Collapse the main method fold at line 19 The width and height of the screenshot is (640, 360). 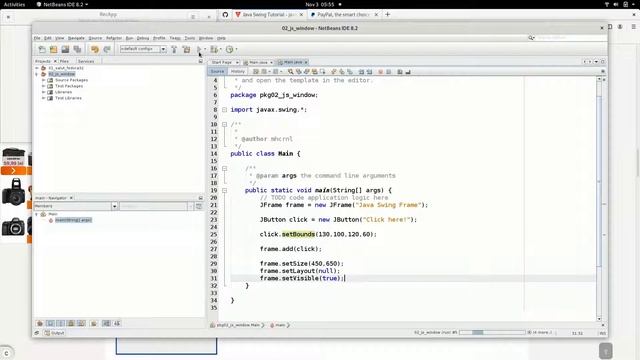point(224,190)
